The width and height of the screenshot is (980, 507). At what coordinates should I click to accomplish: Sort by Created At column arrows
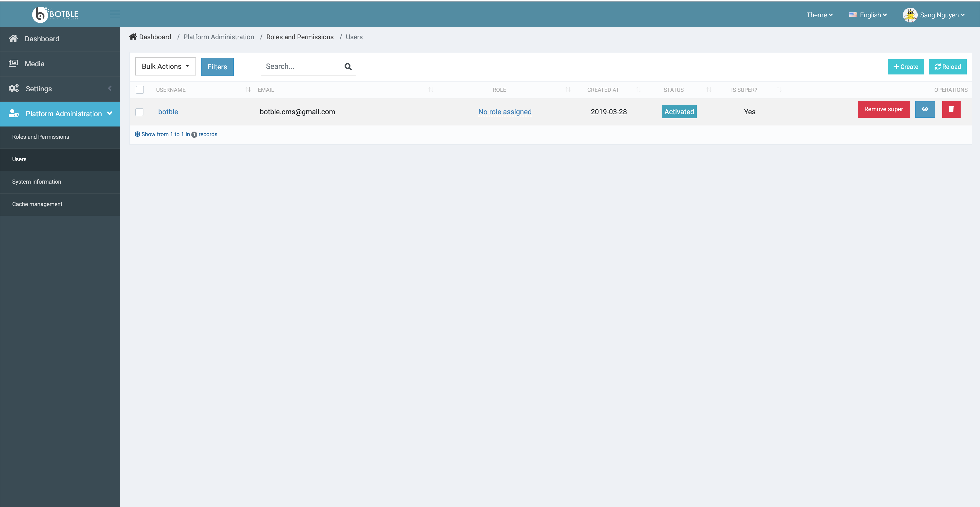[x=638, y=90]
